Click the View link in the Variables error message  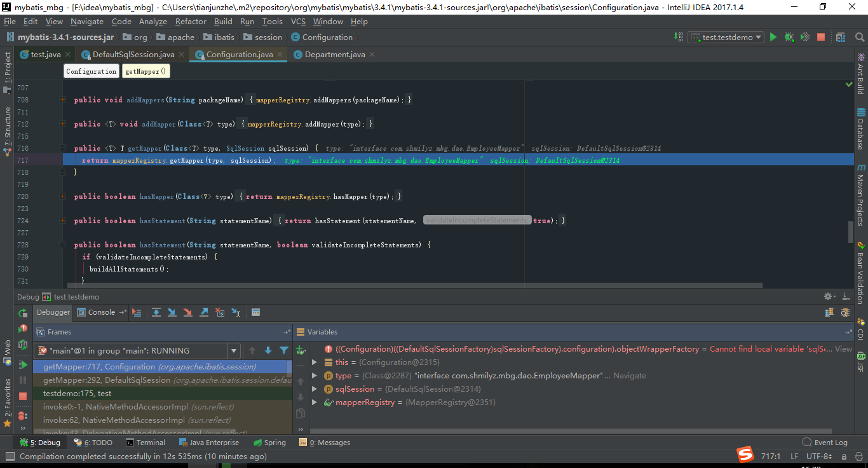click(x=843, y=348)
